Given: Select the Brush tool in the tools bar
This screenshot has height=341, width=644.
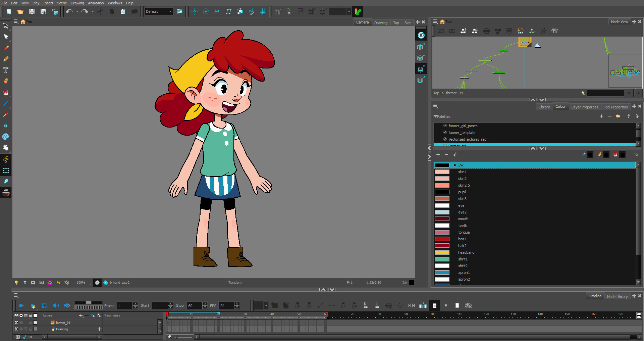Looking at the screenshot, I should click(x=6, y=48).
